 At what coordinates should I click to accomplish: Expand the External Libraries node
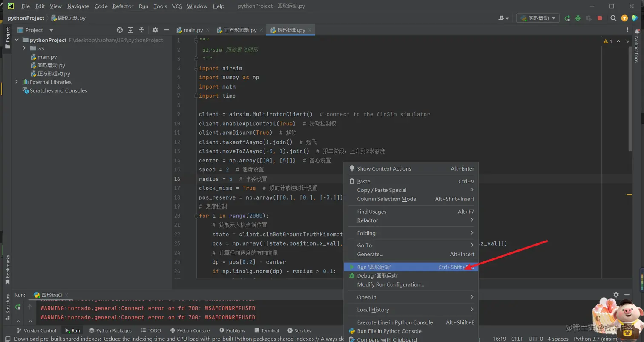17,82
